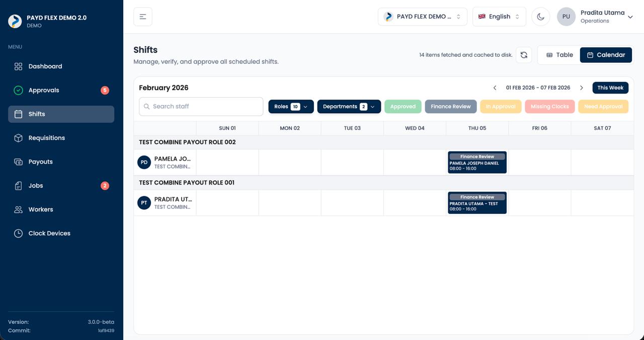Image resolution: width=644 pixels, height=340 pixels.
Task: Select Clock Devices in the sidebar
Action: click(48, 233)
